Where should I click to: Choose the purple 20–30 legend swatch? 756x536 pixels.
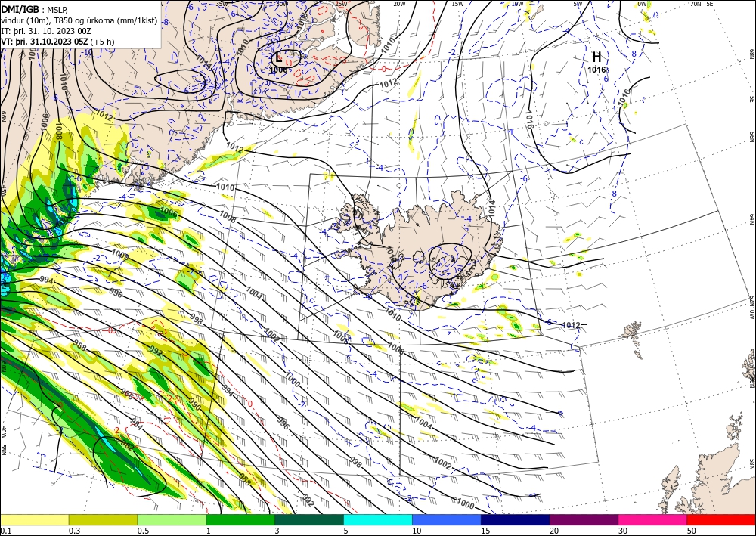[584, 519]
